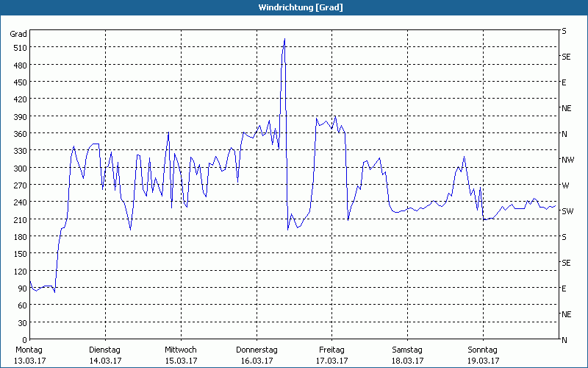
Task: Select the date 14.03.17
Action: [105, 361]
